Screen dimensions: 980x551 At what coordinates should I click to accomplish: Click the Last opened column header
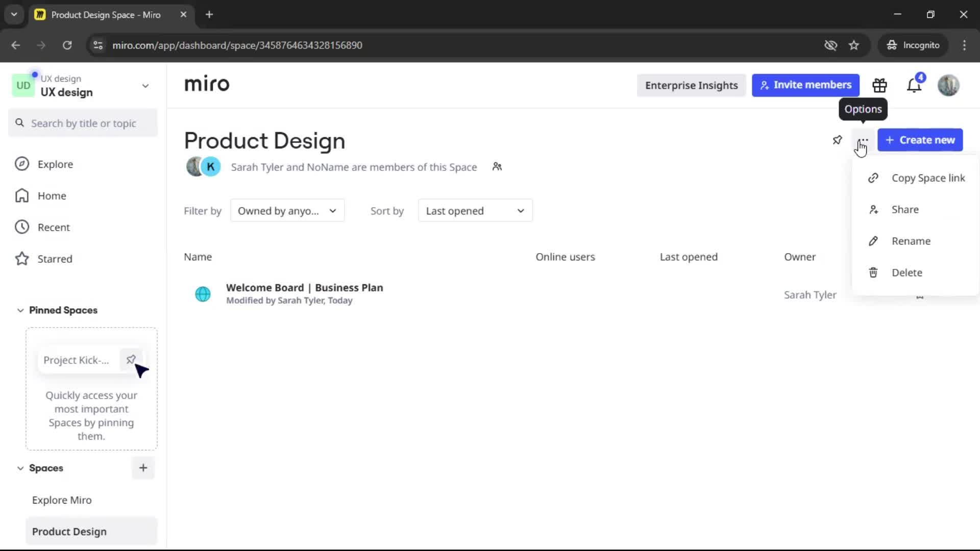pyautogui.click(x=689, y=257)
